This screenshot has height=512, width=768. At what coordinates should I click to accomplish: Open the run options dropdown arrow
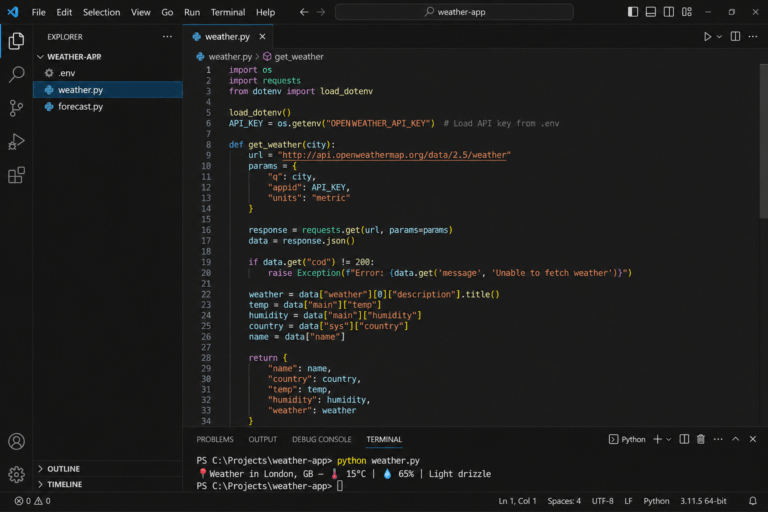(719, 37)
